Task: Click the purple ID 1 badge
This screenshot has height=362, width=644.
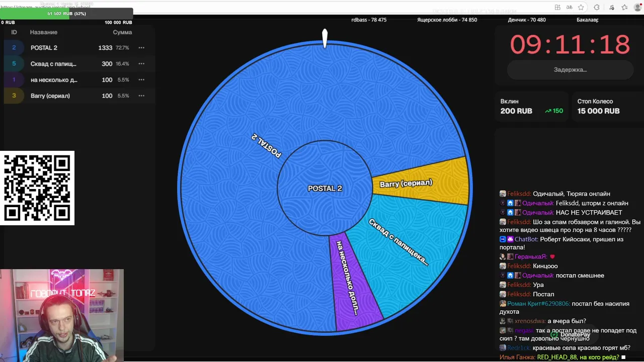Action: tap(14, 80)
